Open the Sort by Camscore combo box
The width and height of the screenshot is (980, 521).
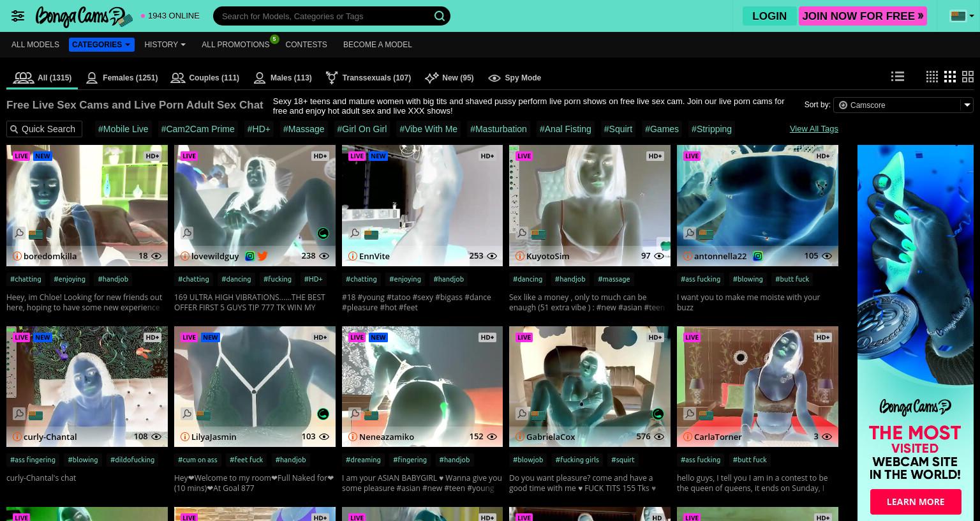coord(903,105)
